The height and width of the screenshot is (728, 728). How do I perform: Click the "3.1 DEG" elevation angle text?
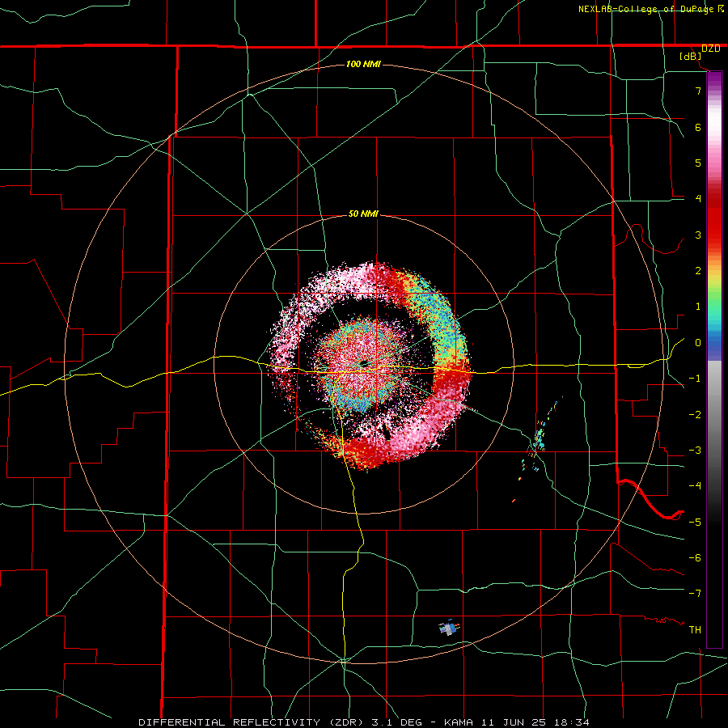pos(396,722)
